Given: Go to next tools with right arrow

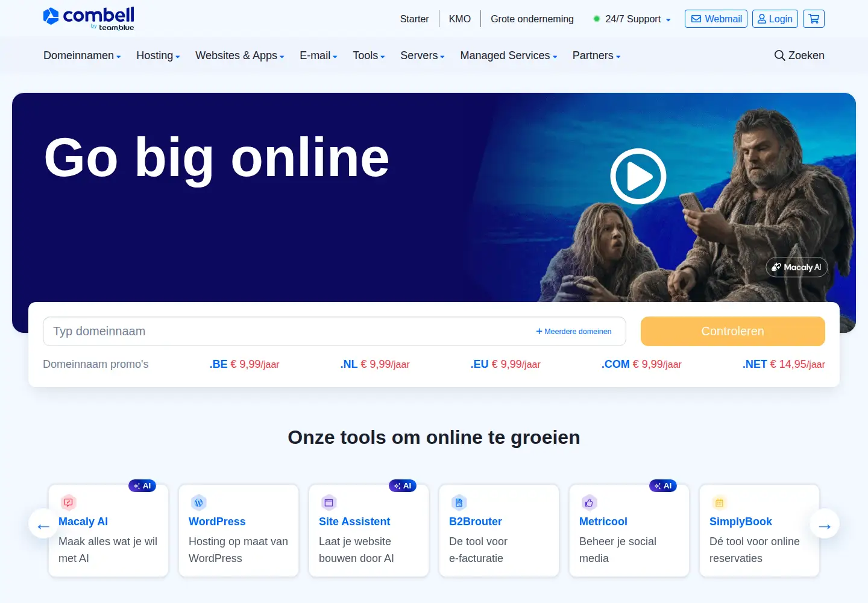Looking at the screenshot, I should pyautogui.click(x=825, y=524).
